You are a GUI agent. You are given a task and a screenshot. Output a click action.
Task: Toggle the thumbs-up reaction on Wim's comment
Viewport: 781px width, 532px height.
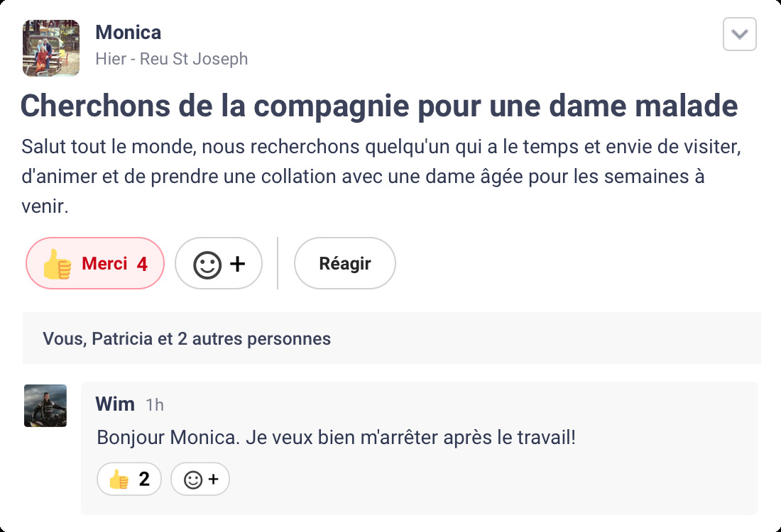pos(129,480)
